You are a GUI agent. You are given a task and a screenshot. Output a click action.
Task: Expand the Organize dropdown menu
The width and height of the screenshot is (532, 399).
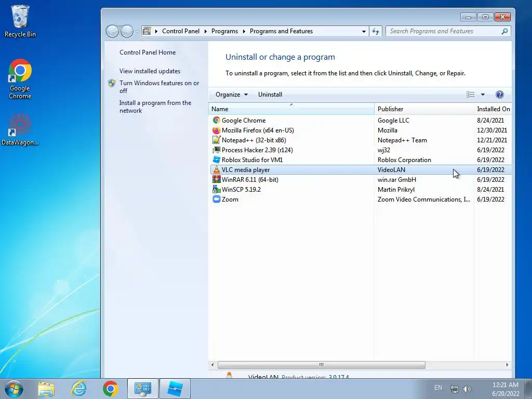coord(231,95)
